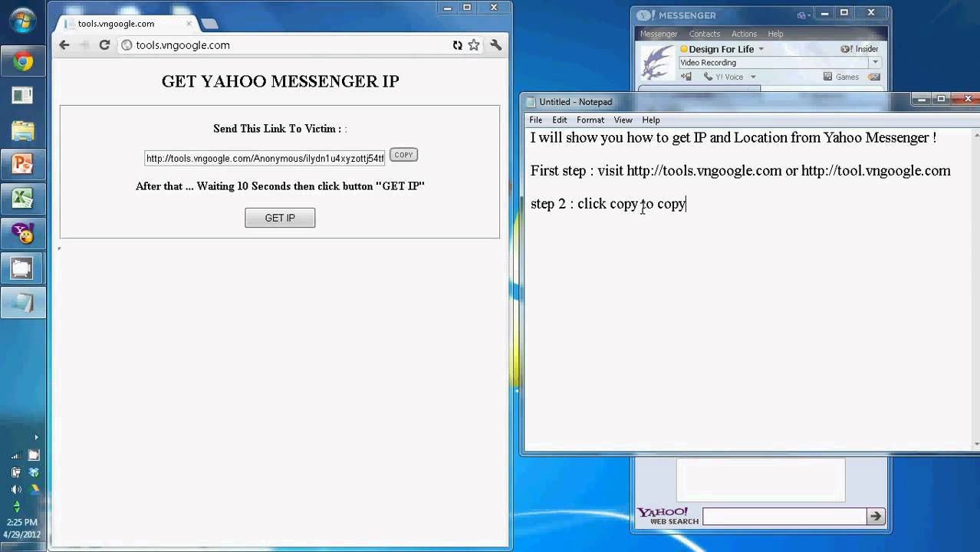This screenshot has height=552, width=980.
Task: Close the tools.vngoogle.com tab
Action: 189,24
